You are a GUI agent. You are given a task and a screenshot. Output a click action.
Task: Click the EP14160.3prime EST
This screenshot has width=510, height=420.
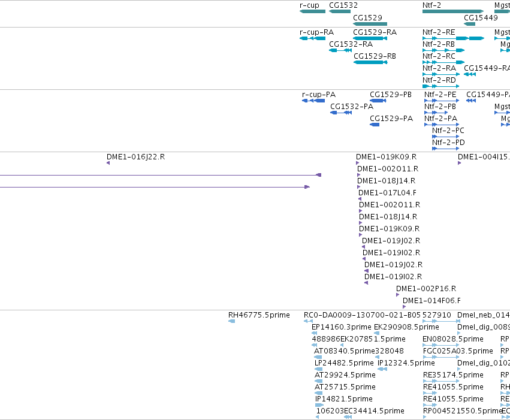tap(314, 334)
